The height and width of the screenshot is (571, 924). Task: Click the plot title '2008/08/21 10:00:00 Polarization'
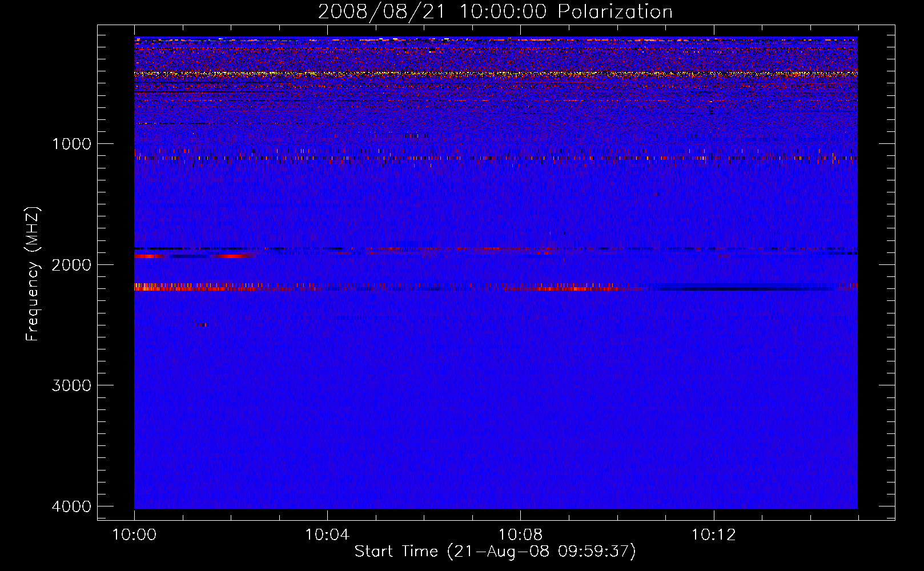[x=495, y=11]
